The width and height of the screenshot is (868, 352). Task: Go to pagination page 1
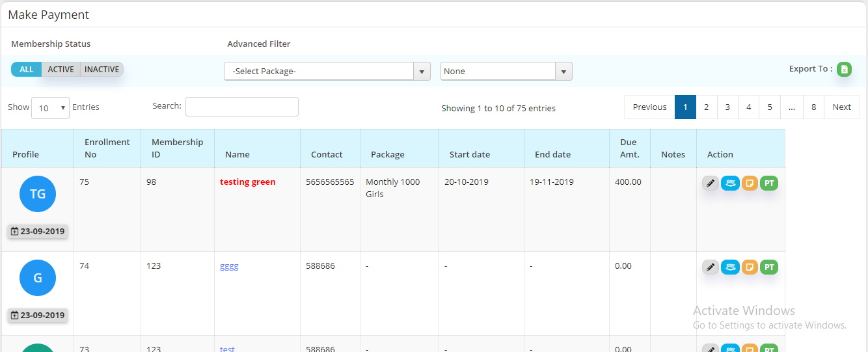pos(685,107)
